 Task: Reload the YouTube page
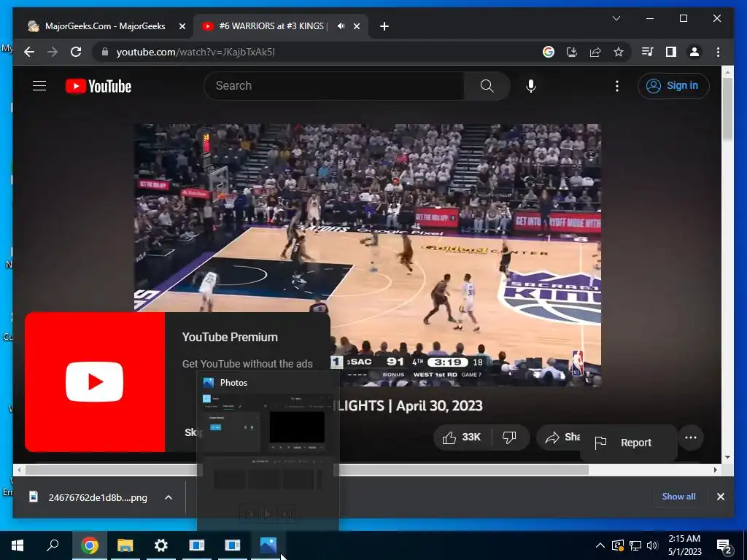coord(76,52)
